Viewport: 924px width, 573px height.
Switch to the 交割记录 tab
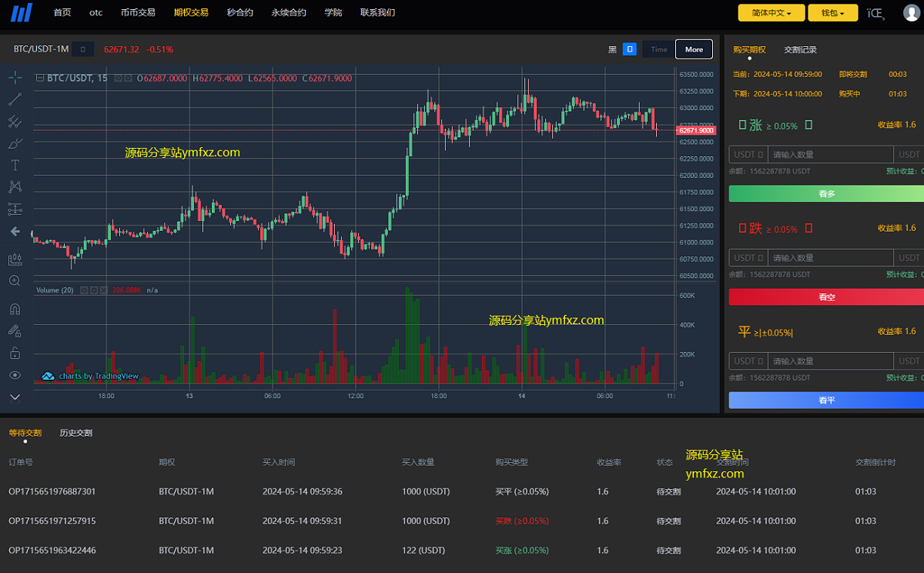coord(800,49)
